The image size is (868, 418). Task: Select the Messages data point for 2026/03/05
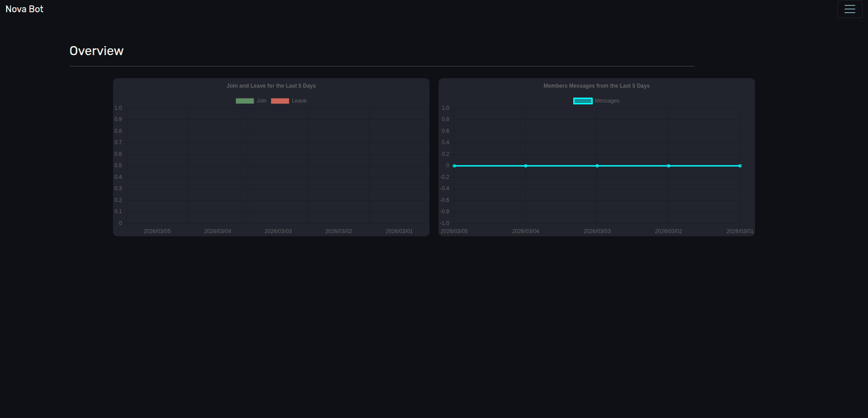454,166
